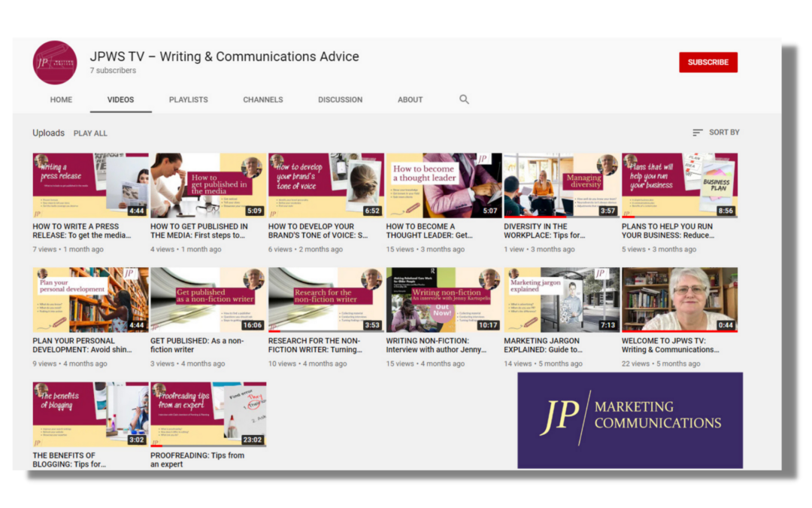Open the CHANNELS tab
Viewport: 812px width, 508px height.
(x=262, y=99)
